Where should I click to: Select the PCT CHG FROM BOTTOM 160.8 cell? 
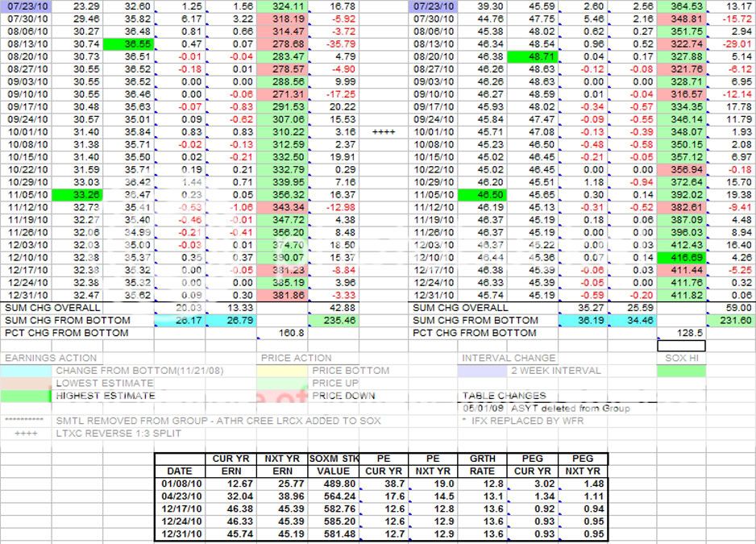(x=284, y=333)
